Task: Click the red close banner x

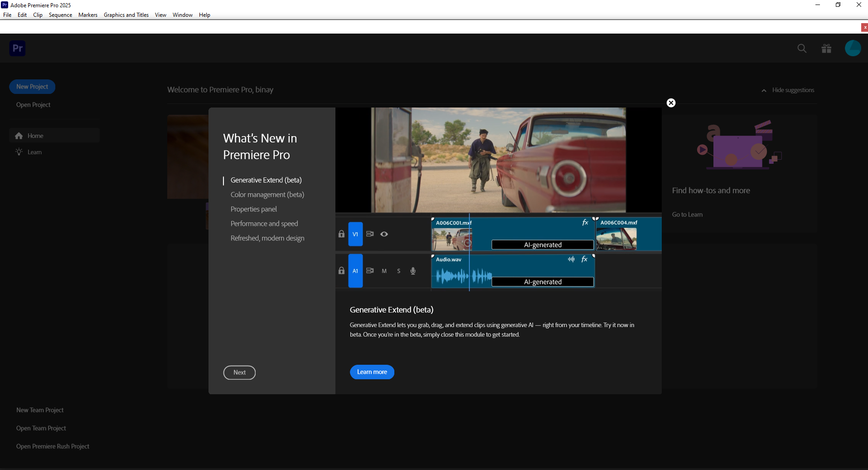Action: pyautogui.click(x=864, y=27)
